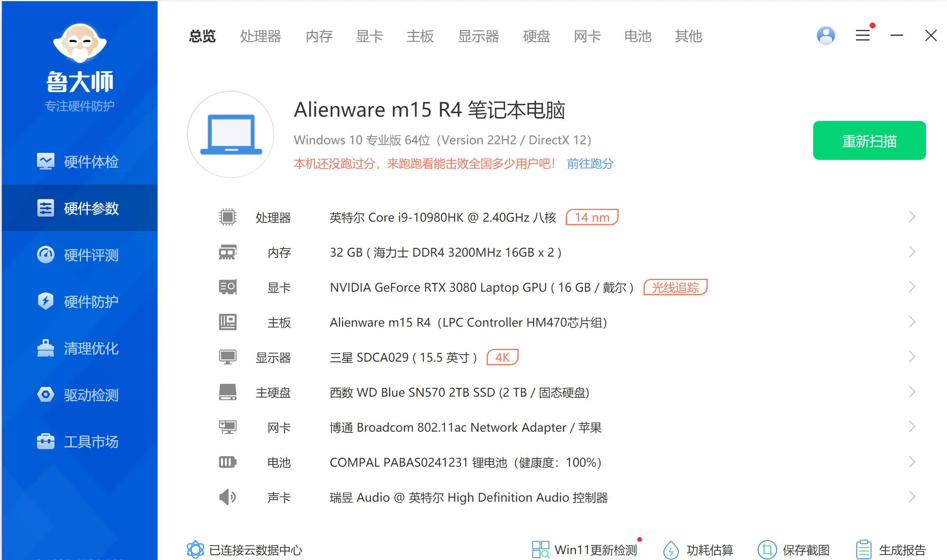Expand the 处理器 row chevron
The image size is (947, 560).
point(912,217)
